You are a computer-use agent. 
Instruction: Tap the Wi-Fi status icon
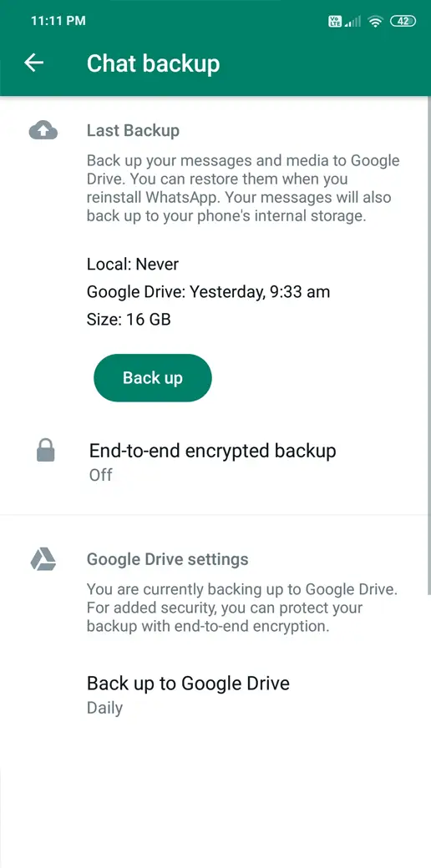click(376, 22)
